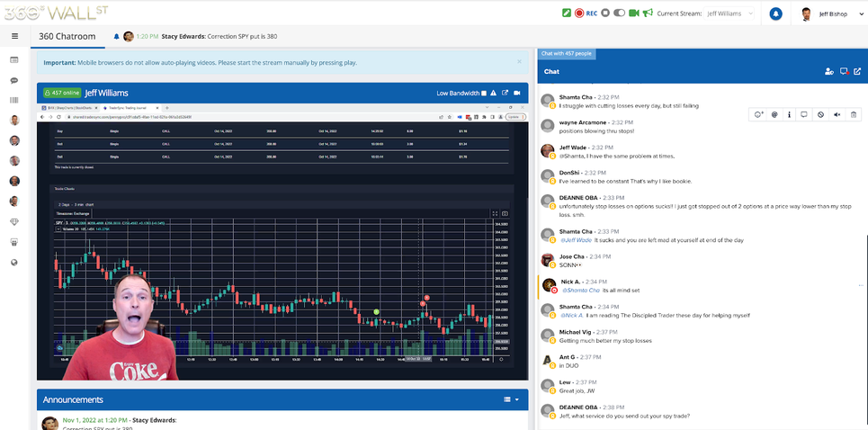Delete message with the trash icon
868x430 pixels.
click(854, 114)
